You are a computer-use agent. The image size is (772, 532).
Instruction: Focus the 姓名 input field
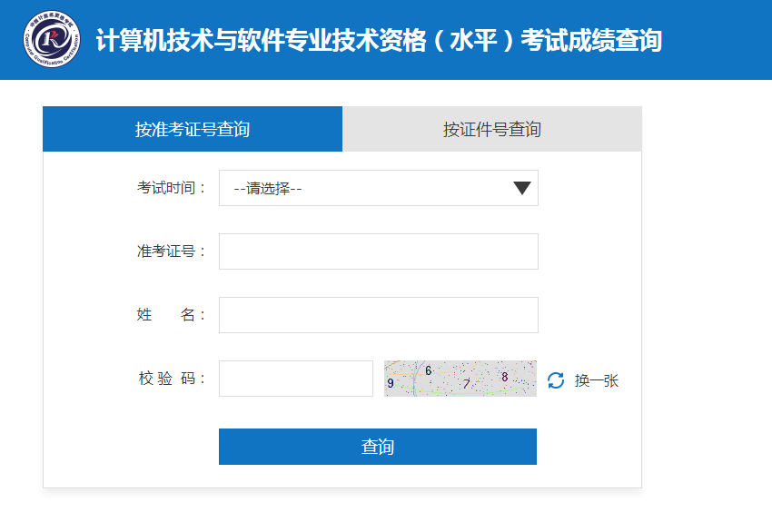point(378,315)
